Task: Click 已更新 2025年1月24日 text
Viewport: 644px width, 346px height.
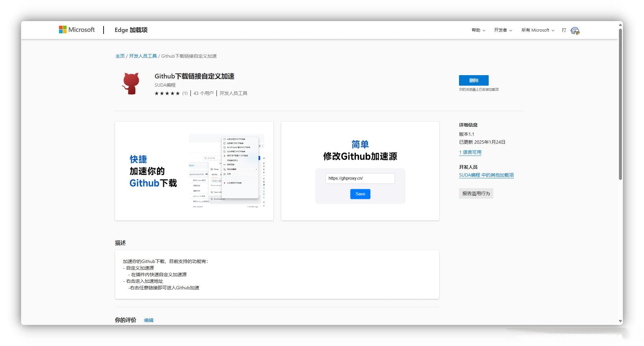Action: pos(482,142)
